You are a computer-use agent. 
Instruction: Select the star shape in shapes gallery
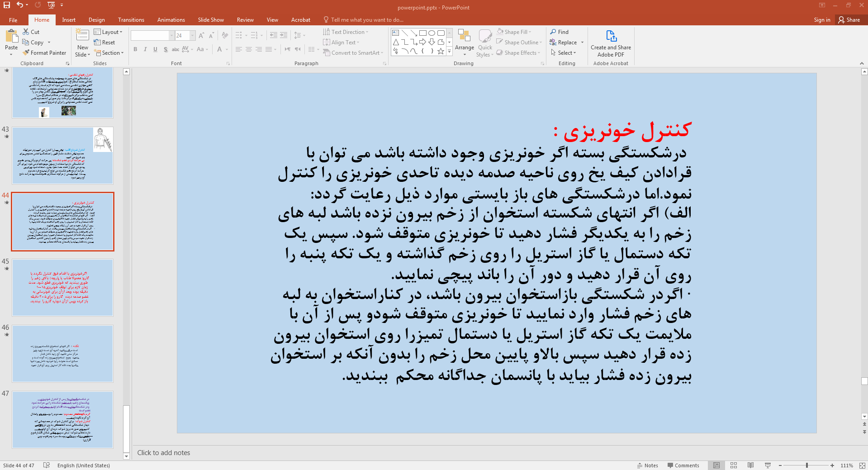tap(441, 51)
